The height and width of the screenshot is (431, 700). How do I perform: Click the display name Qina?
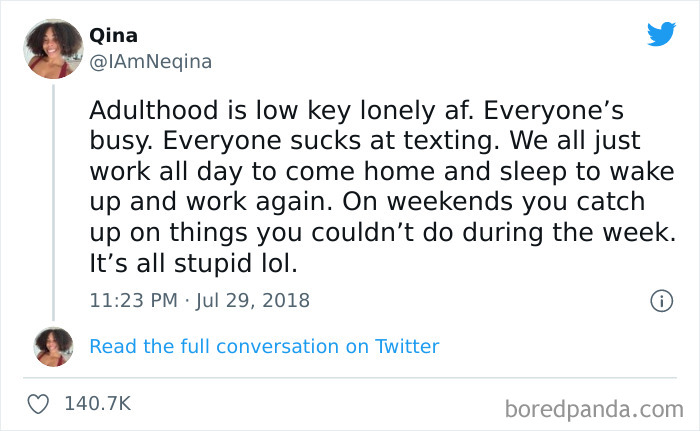tap(112, 35)
